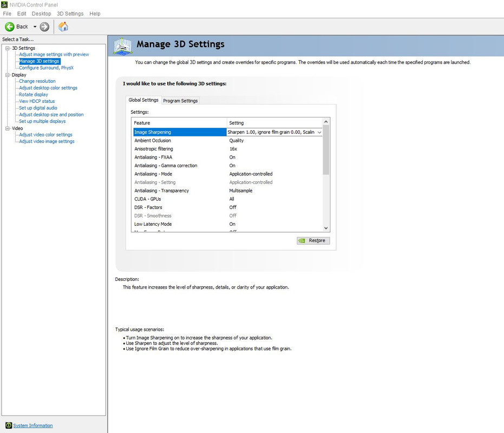Click the NVIDIA Control Panel title icon
The width and height of the screenshot is (504, 433).
click(x=4, y=4)
